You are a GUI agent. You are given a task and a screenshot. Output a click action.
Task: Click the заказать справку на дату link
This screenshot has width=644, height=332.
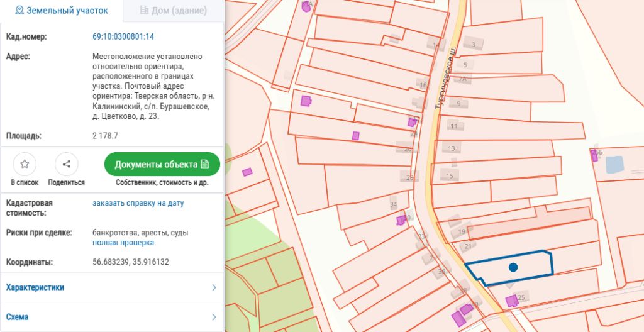pyautogui.click(x=138, y=203)
